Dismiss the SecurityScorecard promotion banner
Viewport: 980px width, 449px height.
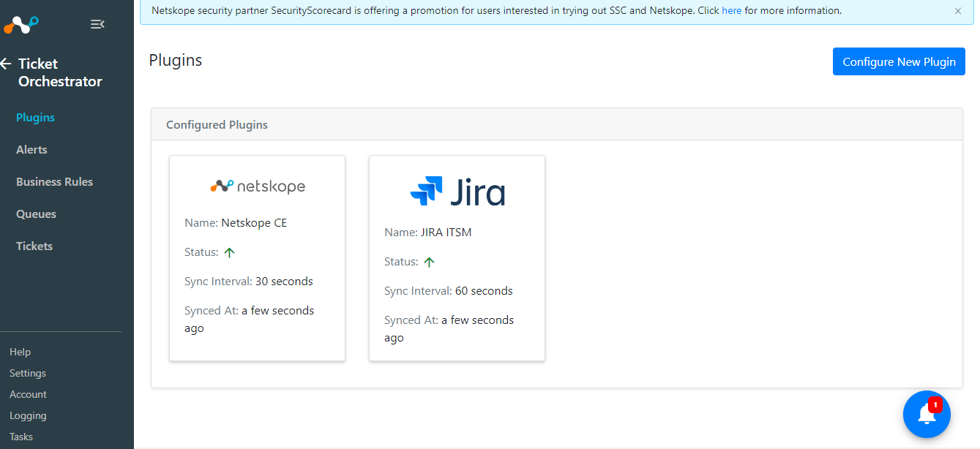click(x=958, y=11)
